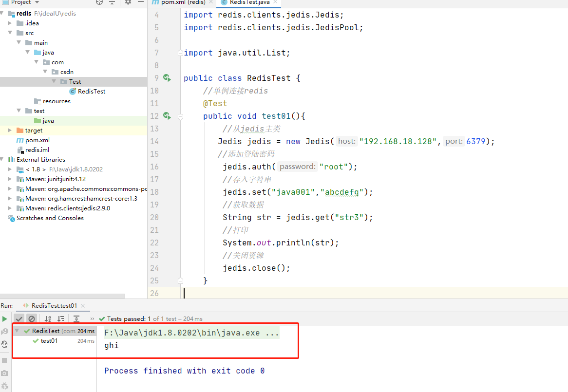Image resolution: width=568 pixels, height=392 pixels.
Task: Close the RedisTest.test01 run tab
Action: tap(83, 306)
